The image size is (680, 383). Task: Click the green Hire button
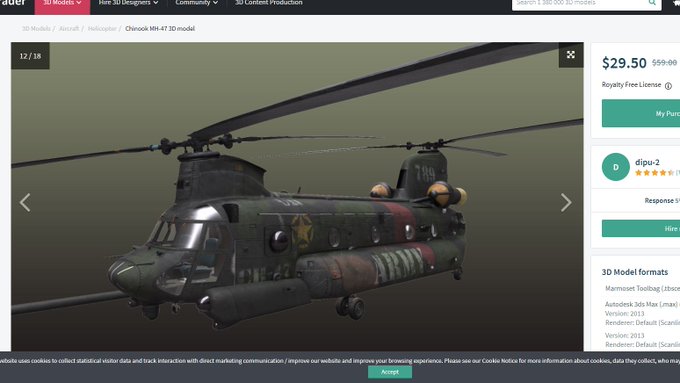641,229
